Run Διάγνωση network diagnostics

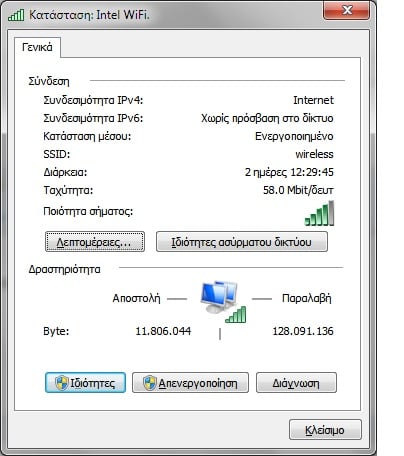pyautogui.click(x=296, y=383)
